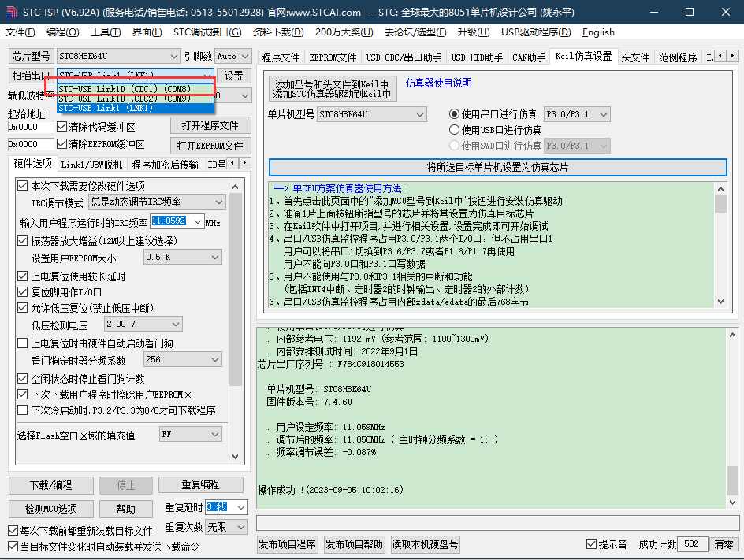Expand 低压检测电压 2.00 V dropdown

pyautogui.click(x=176, y=325)
